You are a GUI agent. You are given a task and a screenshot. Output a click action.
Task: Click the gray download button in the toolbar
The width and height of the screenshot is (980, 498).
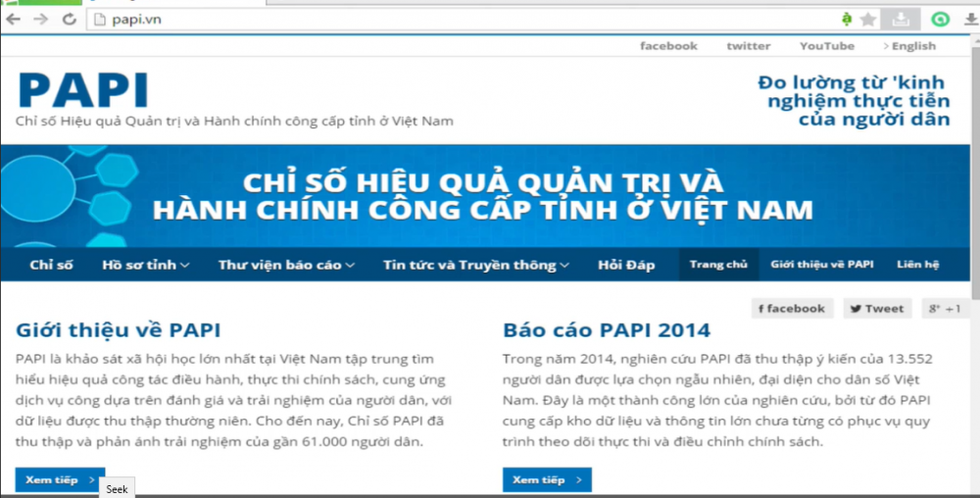click(900, 20)
